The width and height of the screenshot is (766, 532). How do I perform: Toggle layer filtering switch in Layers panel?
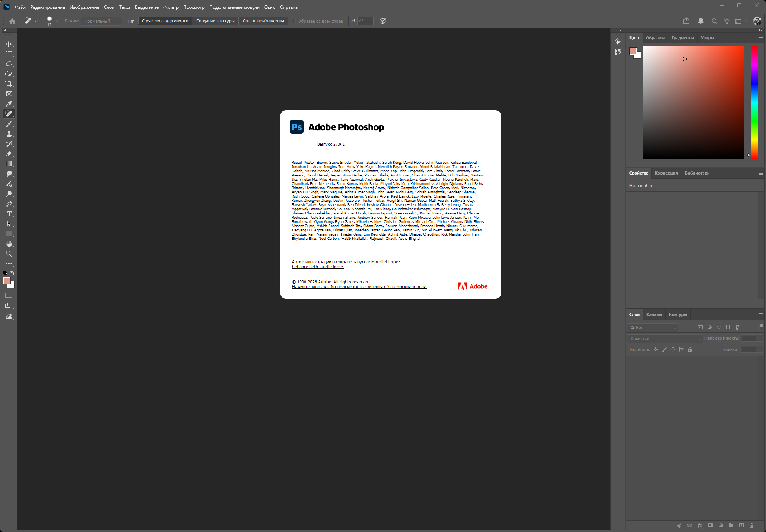click(761, 326)
